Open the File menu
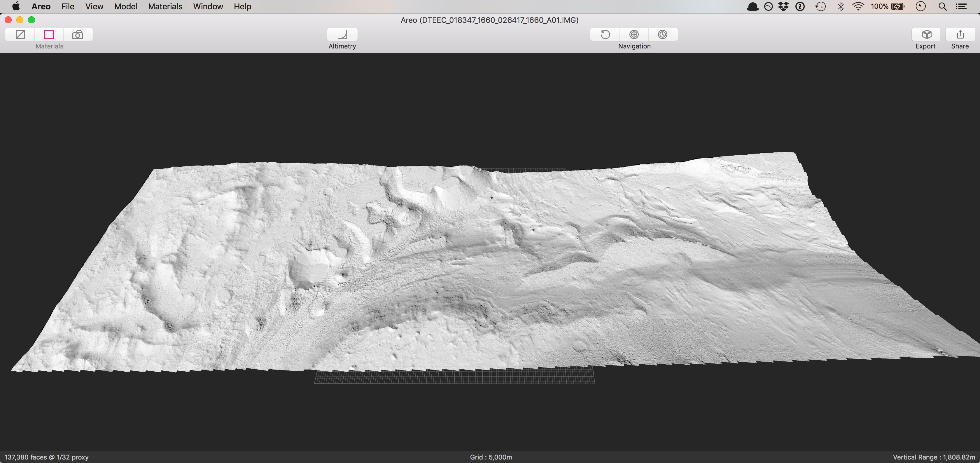 coord(68,6)
